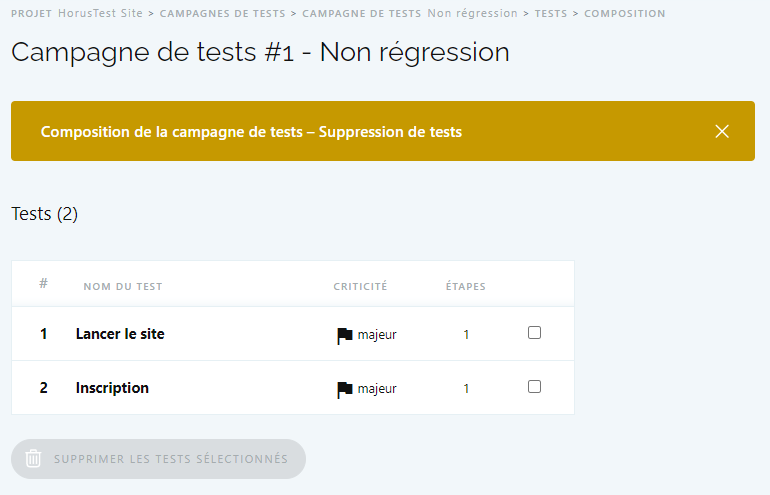Image resolution: width=770 pixels, height=495 pixels.
Task: Click the trash icon on the delete button
Action: (34, 459)
